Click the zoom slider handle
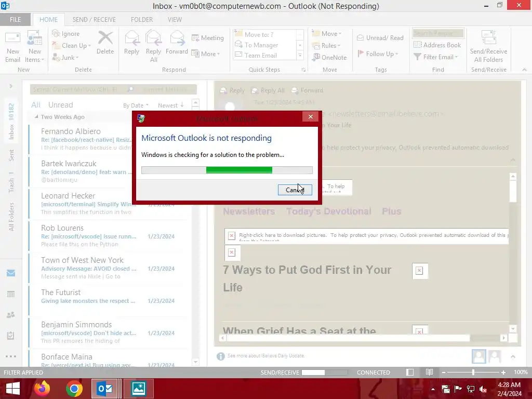The image size is (532, 399). pos(473,372)
